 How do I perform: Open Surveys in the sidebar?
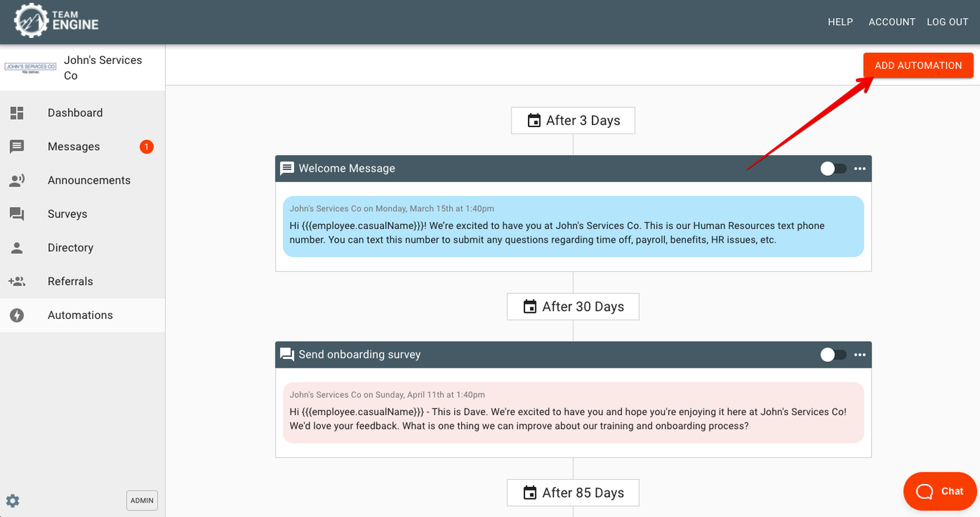83,214
